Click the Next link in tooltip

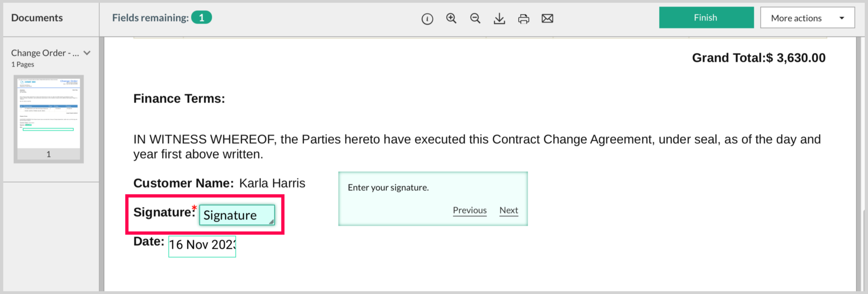coord(509,210)
